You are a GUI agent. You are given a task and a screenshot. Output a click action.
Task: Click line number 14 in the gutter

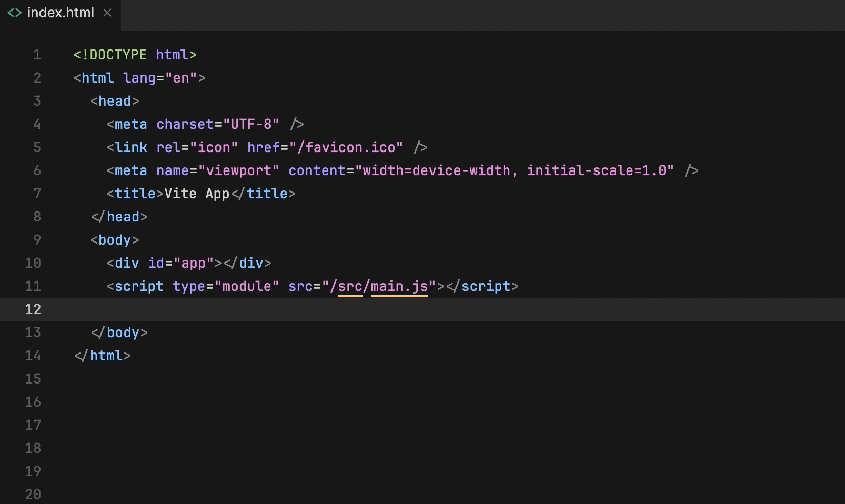click(x=33, y=356)
